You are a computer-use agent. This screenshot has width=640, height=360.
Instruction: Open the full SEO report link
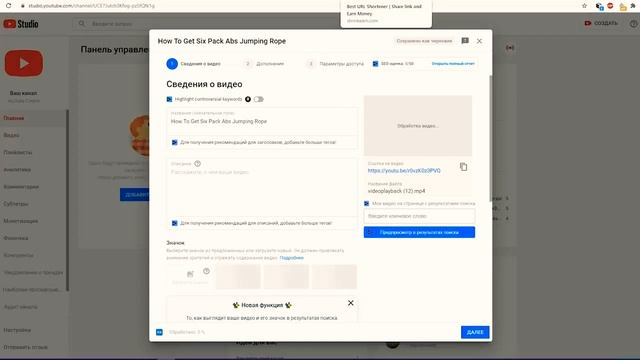pyautogui.click(x=453, y=64)
